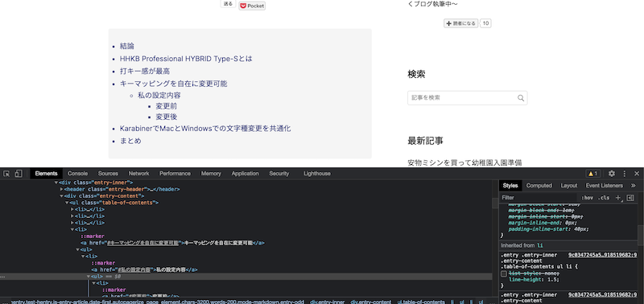Click the subscriber count 10 badge
Screen dimensions: 644x304
486,23
